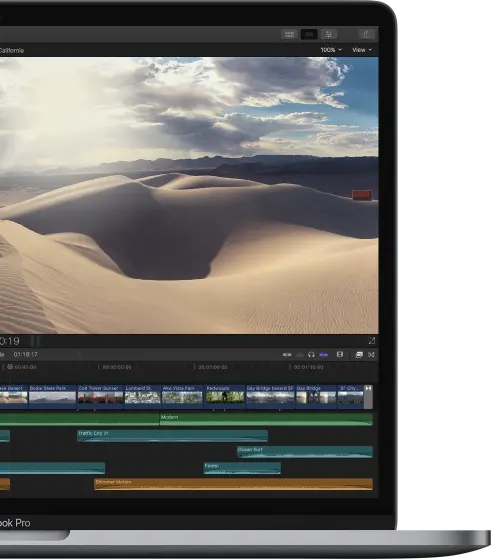Select the Alta Vista Park clip
Image resolution: width=491 pixels, height=559 pixels.
pos(182,397)
